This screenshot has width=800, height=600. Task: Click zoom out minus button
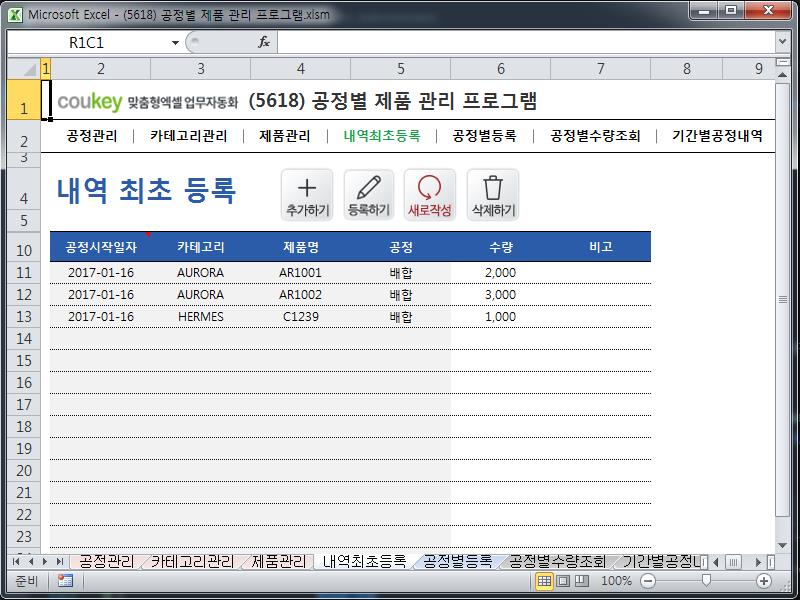(647, 581)
